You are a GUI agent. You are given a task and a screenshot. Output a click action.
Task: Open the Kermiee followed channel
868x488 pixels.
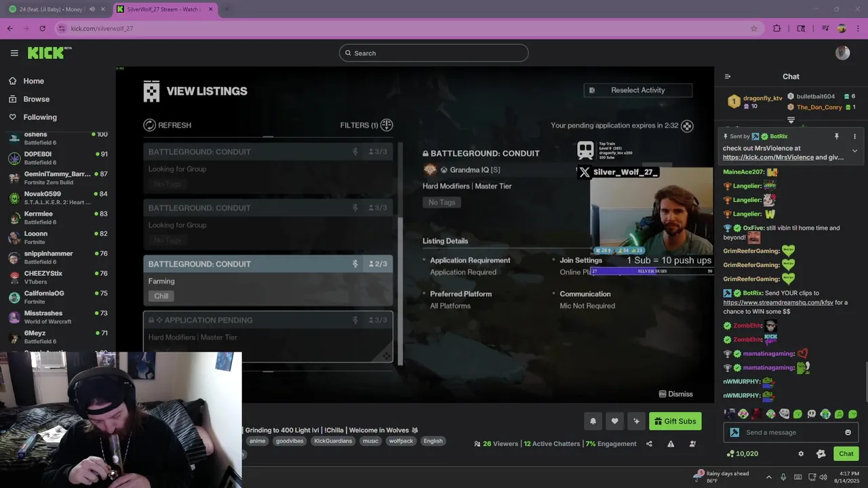click(58, 218)
